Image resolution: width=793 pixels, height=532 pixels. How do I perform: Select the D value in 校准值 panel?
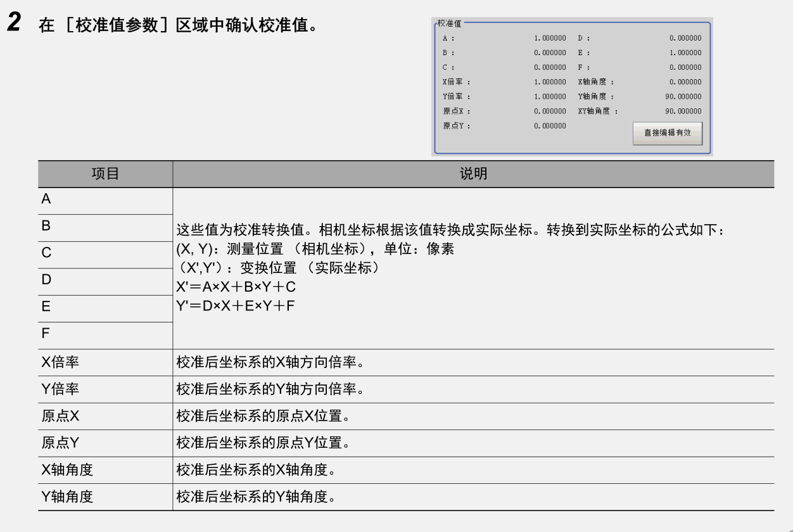pyautogui.click(x=685, y=38)
